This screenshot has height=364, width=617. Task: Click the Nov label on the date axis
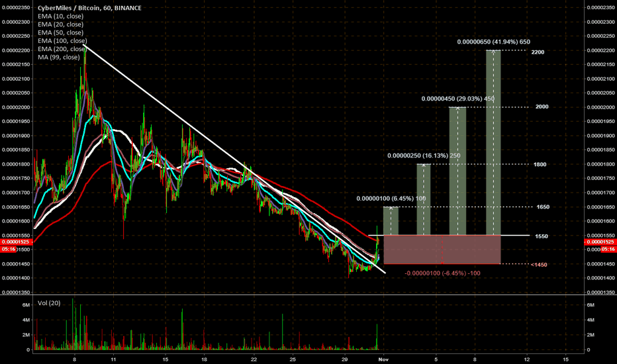click(384, 359)
